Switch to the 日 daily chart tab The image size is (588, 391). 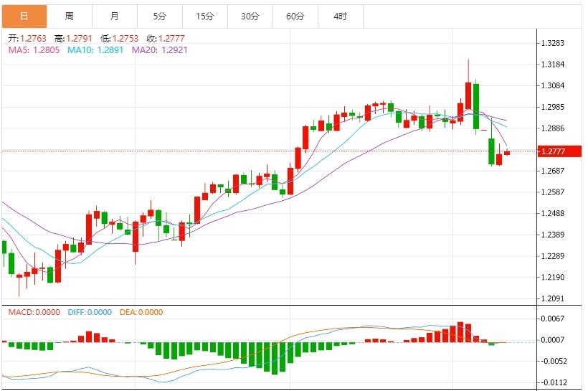click(x=24, y=16)
